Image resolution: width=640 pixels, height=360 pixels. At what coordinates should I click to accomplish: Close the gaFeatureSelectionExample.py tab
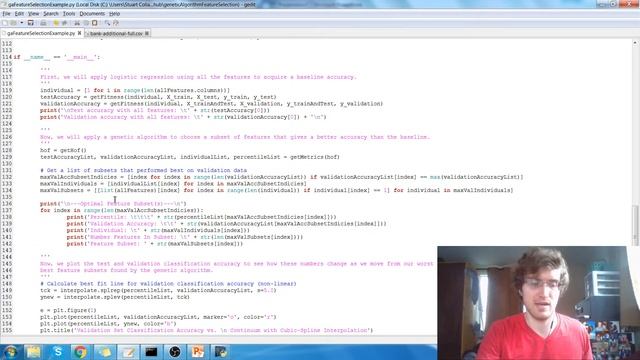click(80, 33)
